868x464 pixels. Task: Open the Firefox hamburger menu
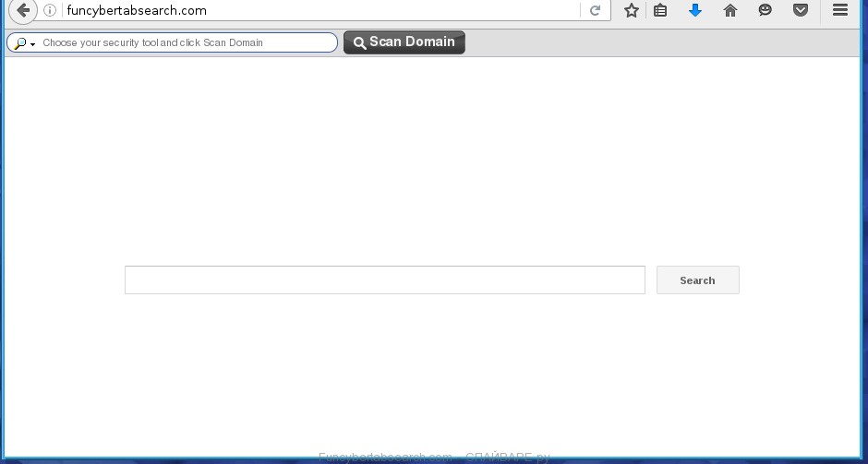pyautogui.click(x=840, y=11)
